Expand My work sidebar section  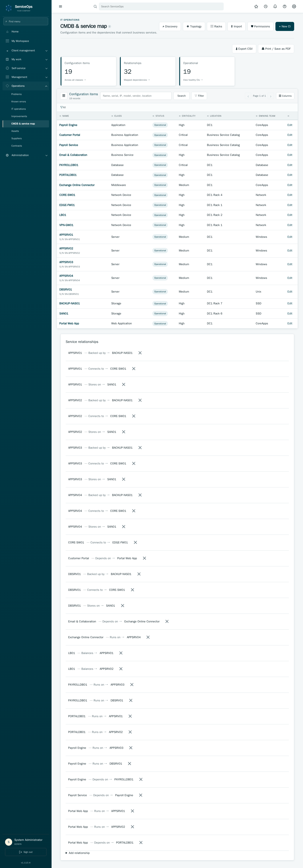pyautogui.click(x=26, y=59)
